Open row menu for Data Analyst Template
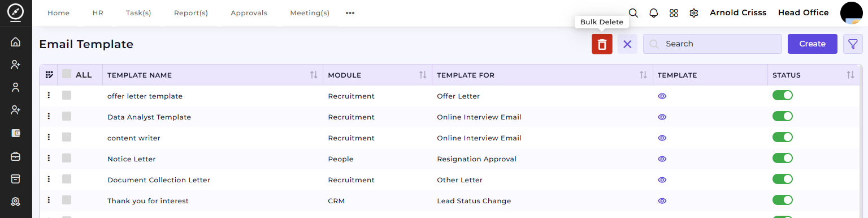 point(49,116)
